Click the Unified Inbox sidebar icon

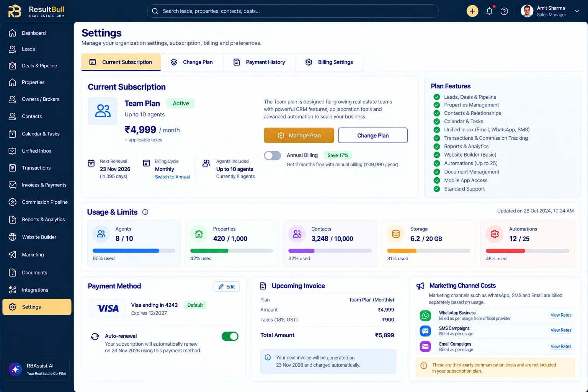coord(13,151)
